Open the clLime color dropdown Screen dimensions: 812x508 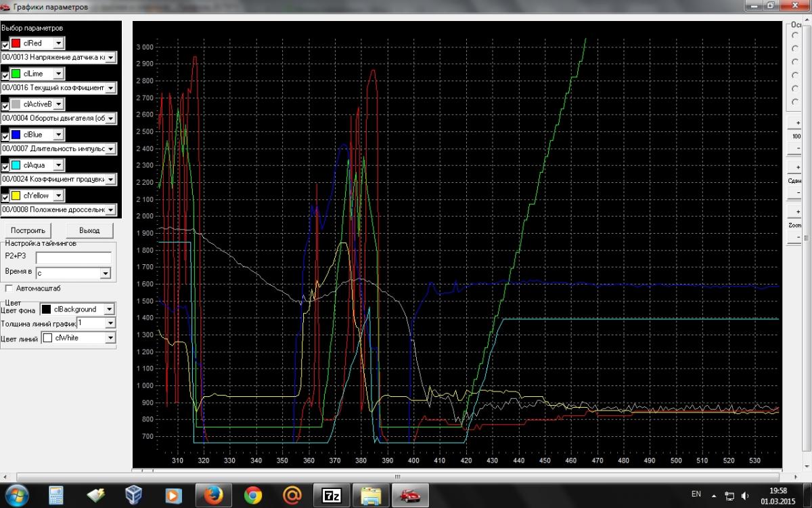[58, 74]
